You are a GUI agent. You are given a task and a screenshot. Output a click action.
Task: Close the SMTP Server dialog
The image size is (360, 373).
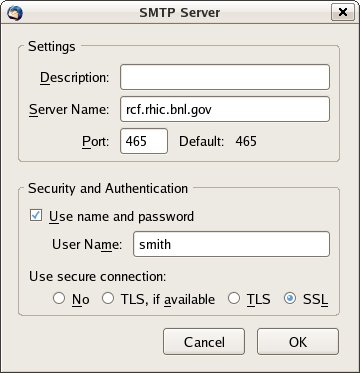coord(343,12)
